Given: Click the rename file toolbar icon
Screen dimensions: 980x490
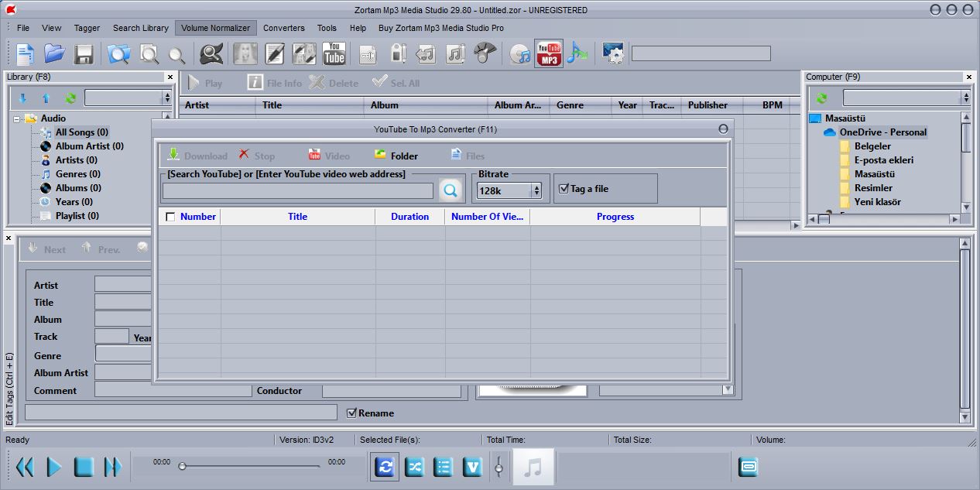Looking at the screenshot, I should click(x=368, y=54).
